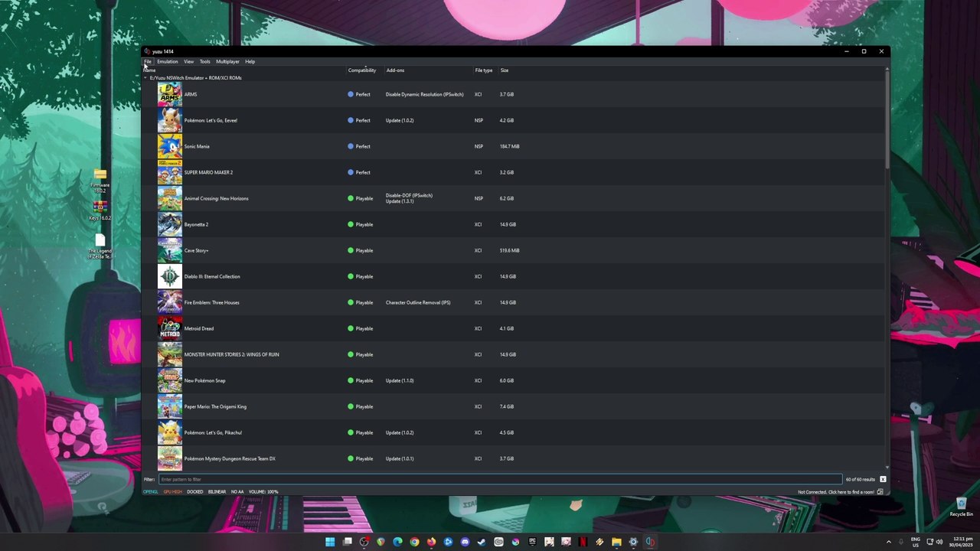Select the Metroid Dread cover icon
The height and width of the screenshot is (551, 980).
[170, 328]
